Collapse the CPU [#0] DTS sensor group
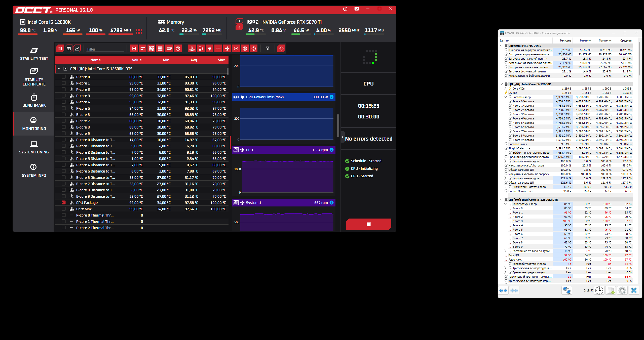The width and height of the screenshot is (644, 340). click(x=59, y=69)
